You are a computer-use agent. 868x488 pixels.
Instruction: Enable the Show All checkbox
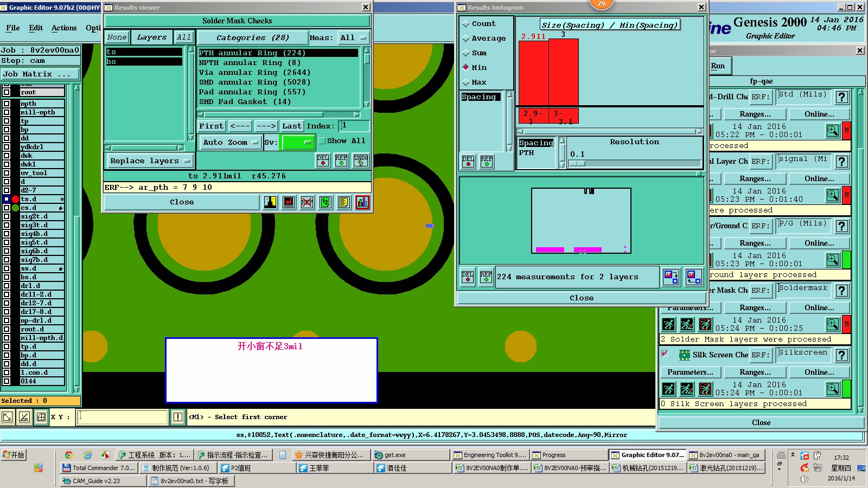coord(322,141)
